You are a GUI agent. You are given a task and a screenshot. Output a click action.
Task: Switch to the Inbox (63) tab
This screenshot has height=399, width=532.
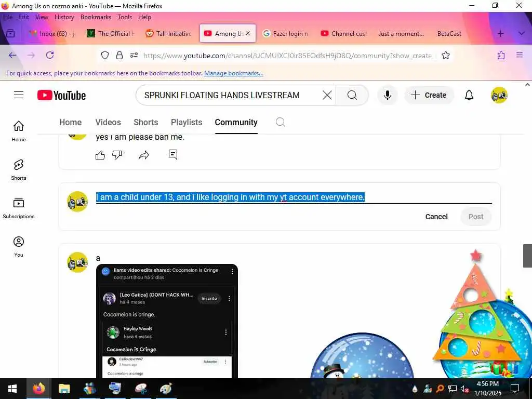51,34
